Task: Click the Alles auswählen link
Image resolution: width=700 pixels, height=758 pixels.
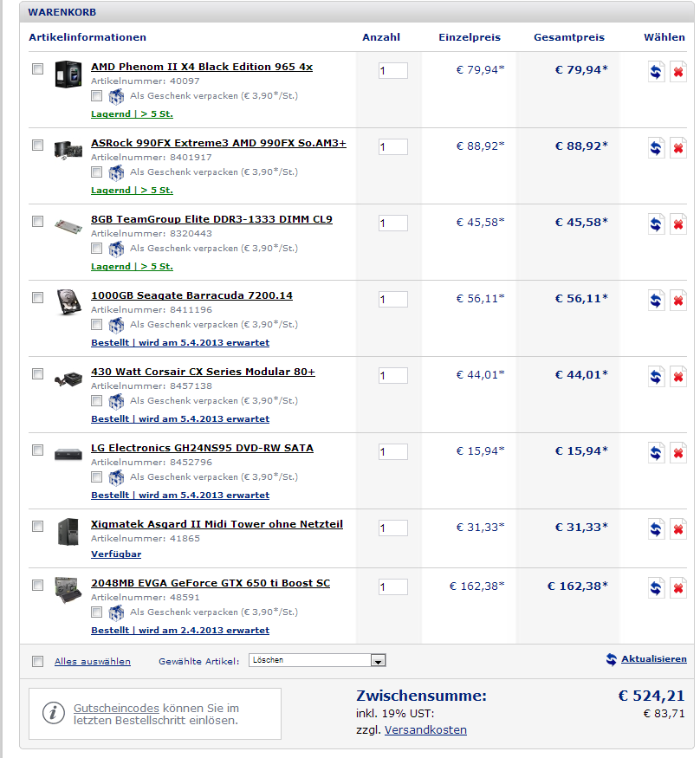Action: [93, 661]
